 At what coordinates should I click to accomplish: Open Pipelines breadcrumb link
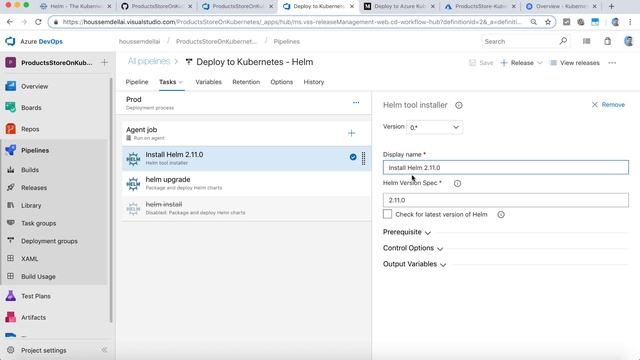click(287, 41)
